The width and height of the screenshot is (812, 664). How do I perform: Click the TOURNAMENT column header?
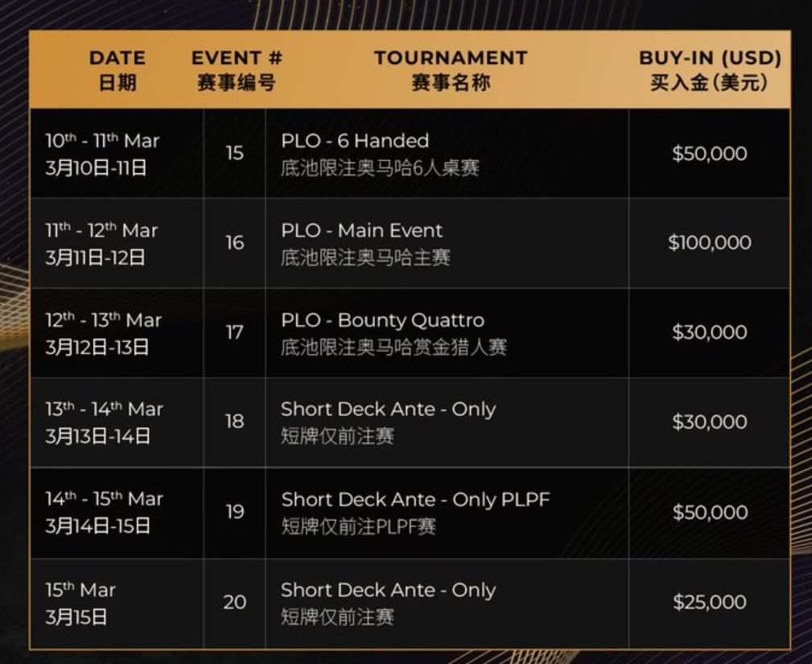pos(450,69)
